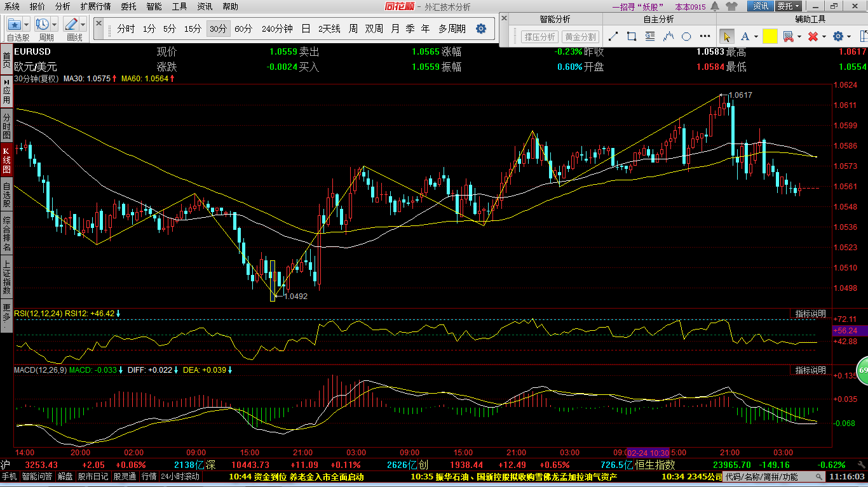The width and height of the screenshot is (868, 487).
Task: Expand the 自选股 dropdown arrow
Action: 26,25
